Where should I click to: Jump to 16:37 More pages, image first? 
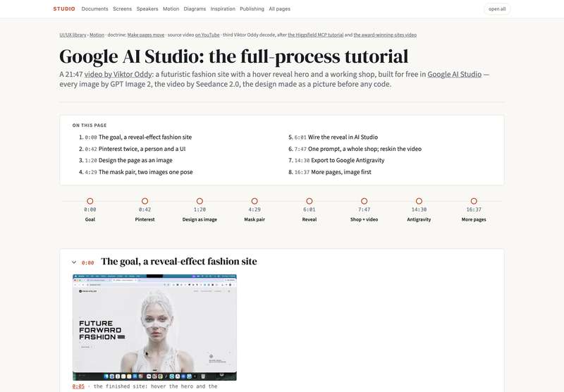point(333,172)
